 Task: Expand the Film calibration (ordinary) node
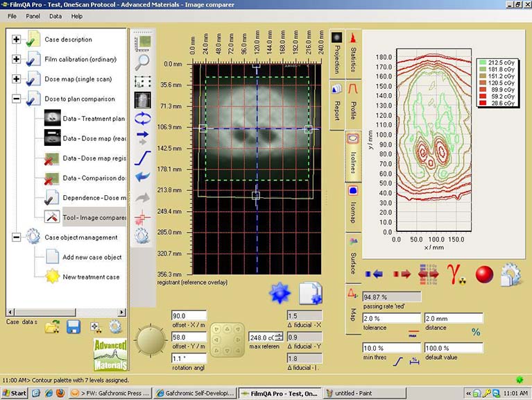click(x=17, y=59)
